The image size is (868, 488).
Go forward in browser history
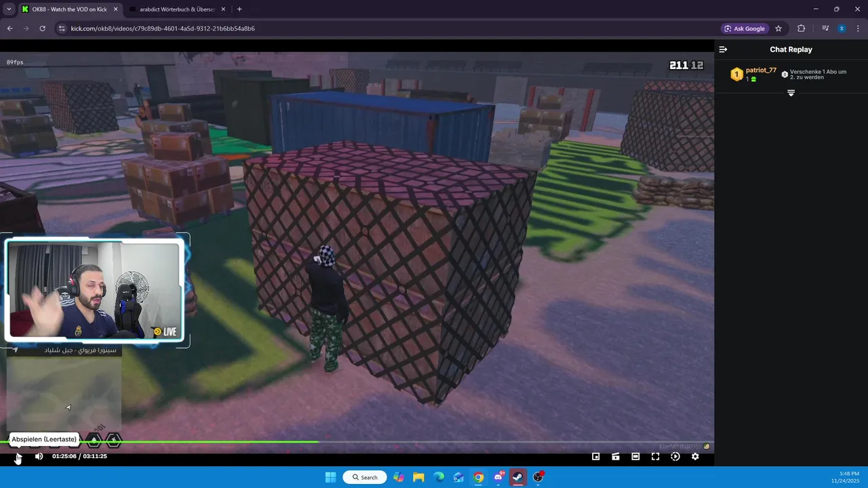pyautogui.click(x=26, y=28)
